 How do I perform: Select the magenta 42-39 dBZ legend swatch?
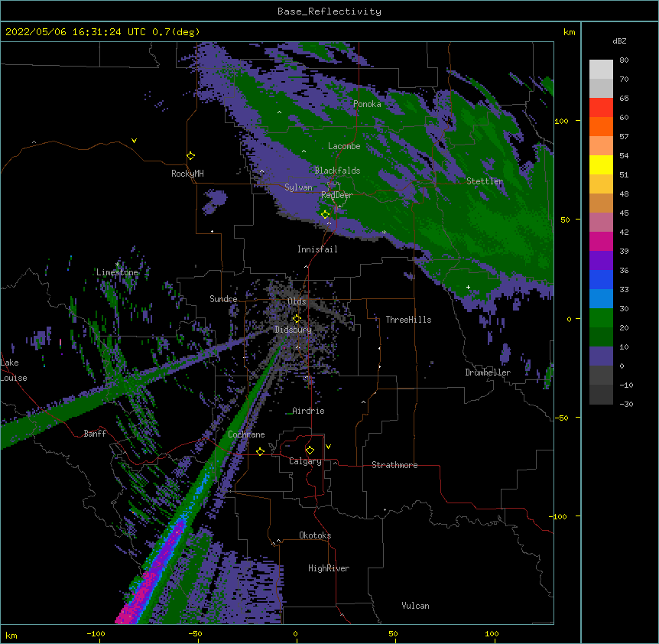pos(601,242)
